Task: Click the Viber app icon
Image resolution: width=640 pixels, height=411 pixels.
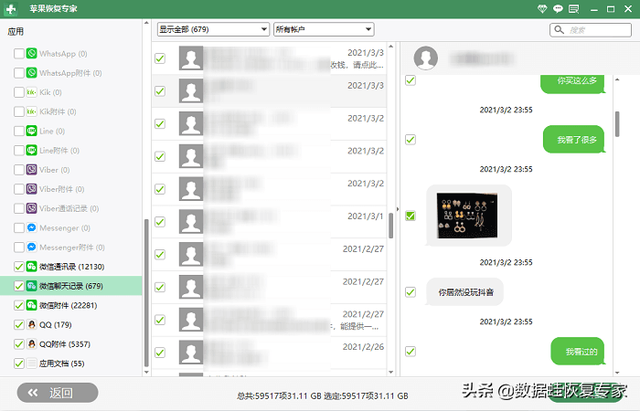Action: [31, 169]
